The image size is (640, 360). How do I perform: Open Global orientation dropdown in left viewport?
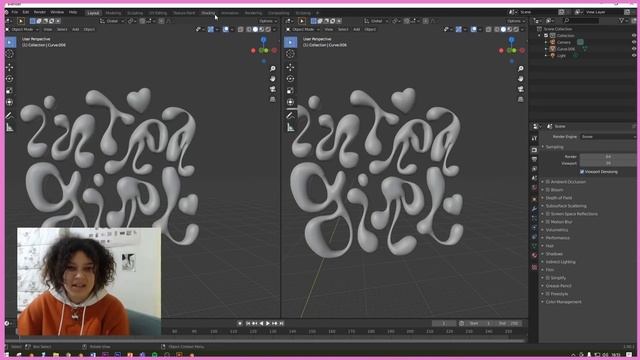pyautogui.click(x=112, y=21)
